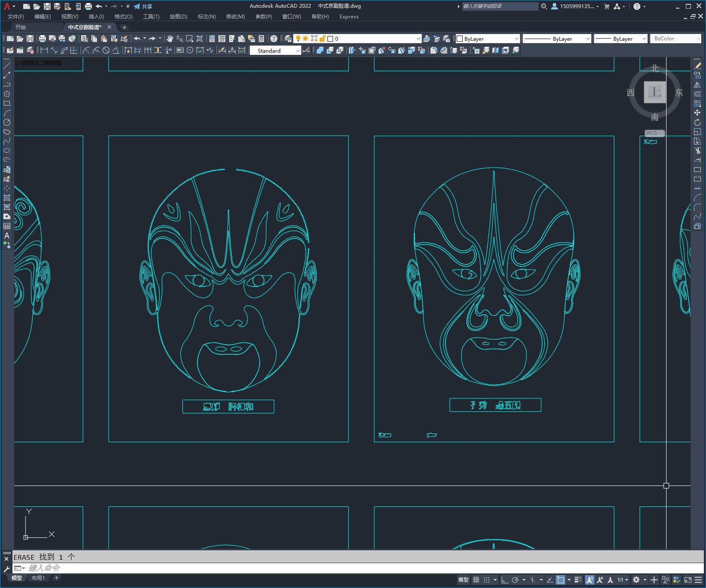706x588 pixels.
Task: Click the search magnifier icon in title bar
Action: tap(544, 6)
